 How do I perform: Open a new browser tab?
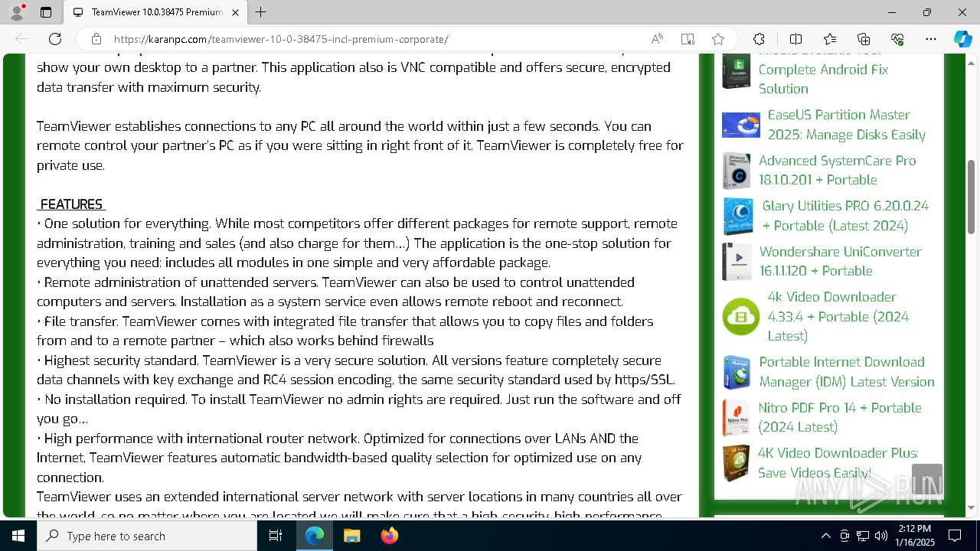pyautogui.click(x=260, y=12)
